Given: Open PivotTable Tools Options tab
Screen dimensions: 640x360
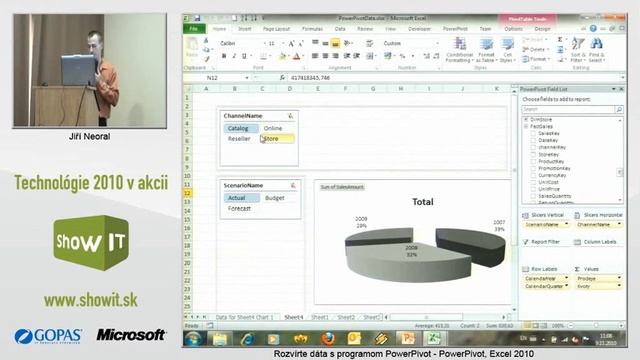Looking at the screenshot, I should click(x=513, y=29).
